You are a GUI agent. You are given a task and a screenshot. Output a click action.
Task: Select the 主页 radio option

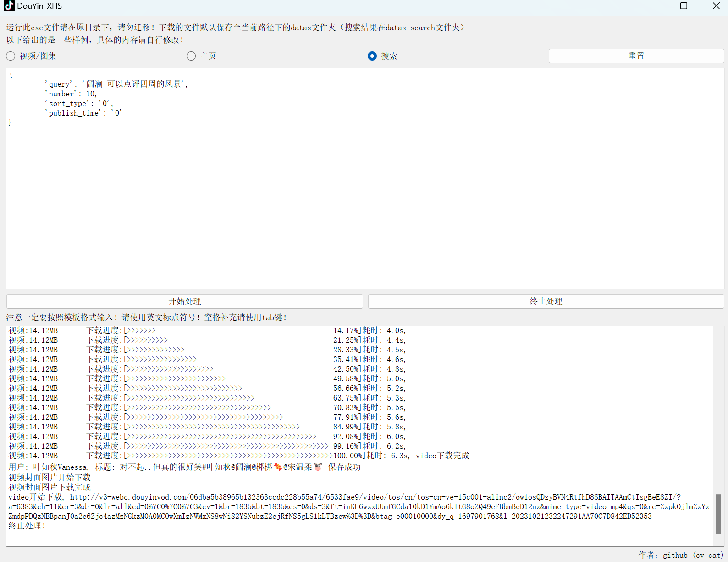pyautogui.click(x=191, y=56)
